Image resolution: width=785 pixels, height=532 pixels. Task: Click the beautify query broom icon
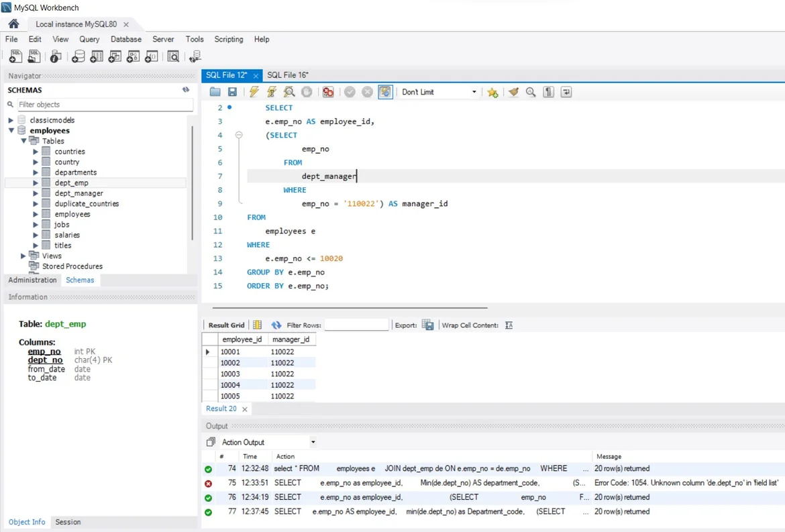coord(513,92)
